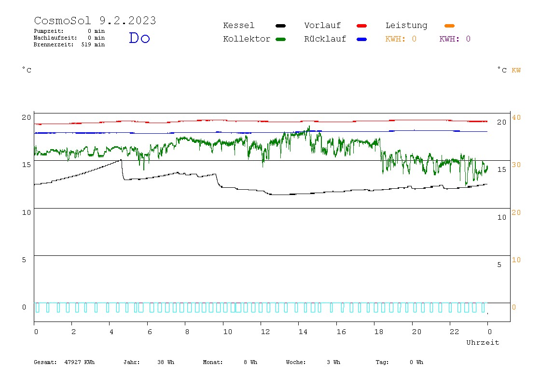Image resolution: width=554 pixels, height=392 pixels.
Task: Click the blue Do weekday label
Action: pyautogui.click(x=139, y=38)
